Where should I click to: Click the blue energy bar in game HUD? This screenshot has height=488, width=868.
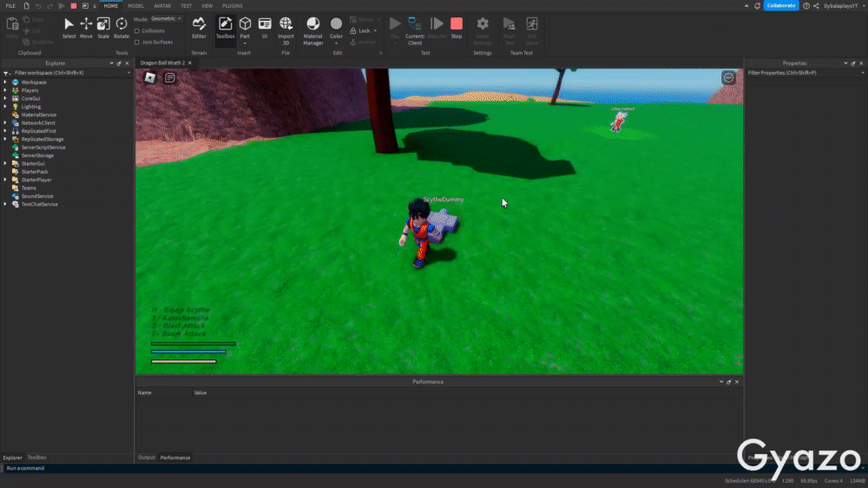tap(188, 352)
